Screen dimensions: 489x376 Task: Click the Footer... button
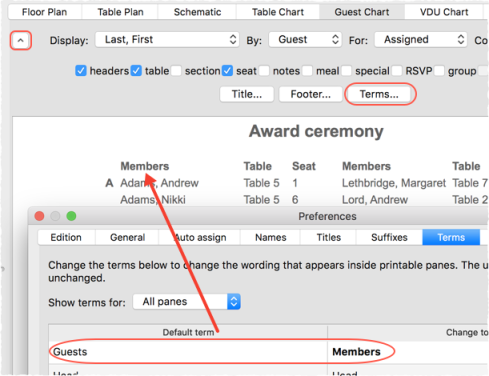pyautogui.click(x=310, y=94)
